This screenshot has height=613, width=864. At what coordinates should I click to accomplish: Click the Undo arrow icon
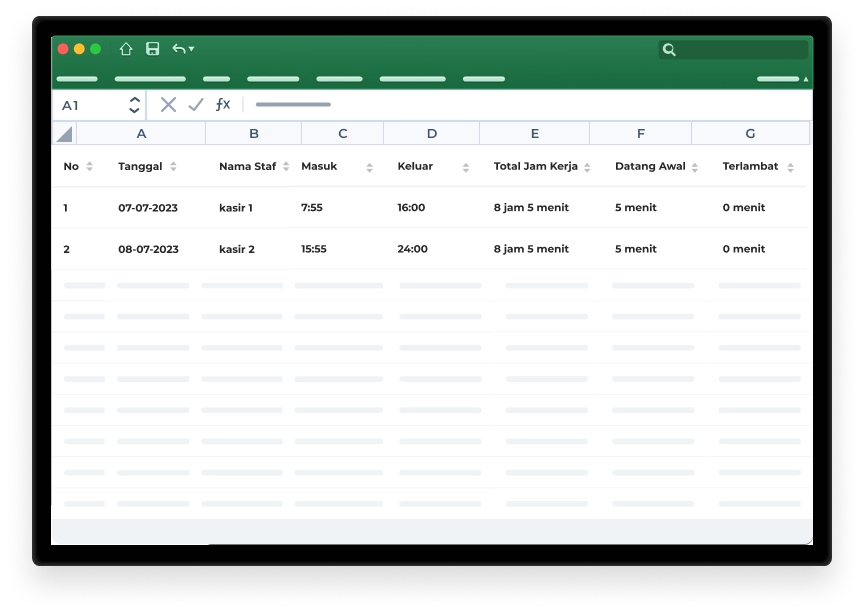[178, 49]
